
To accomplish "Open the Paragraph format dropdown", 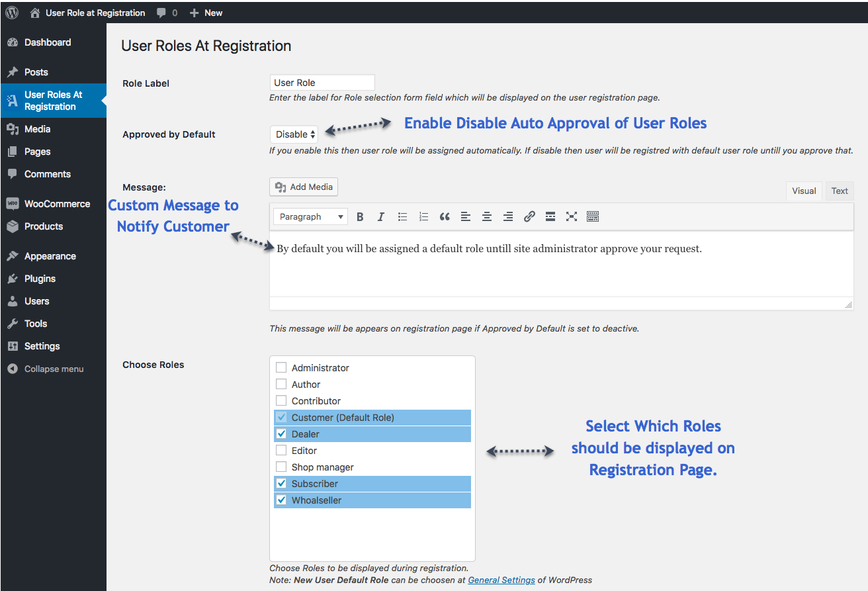I will (x=310, y=216).
